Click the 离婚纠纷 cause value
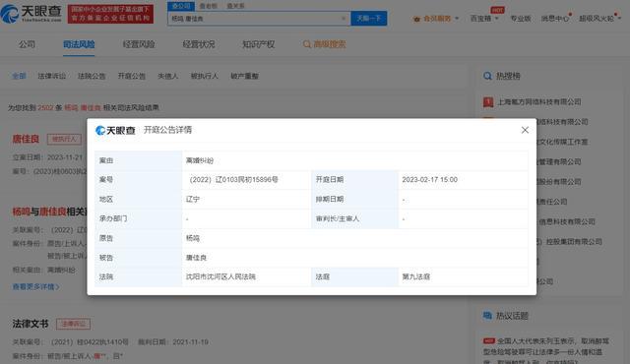 click(x=200, y=160)
